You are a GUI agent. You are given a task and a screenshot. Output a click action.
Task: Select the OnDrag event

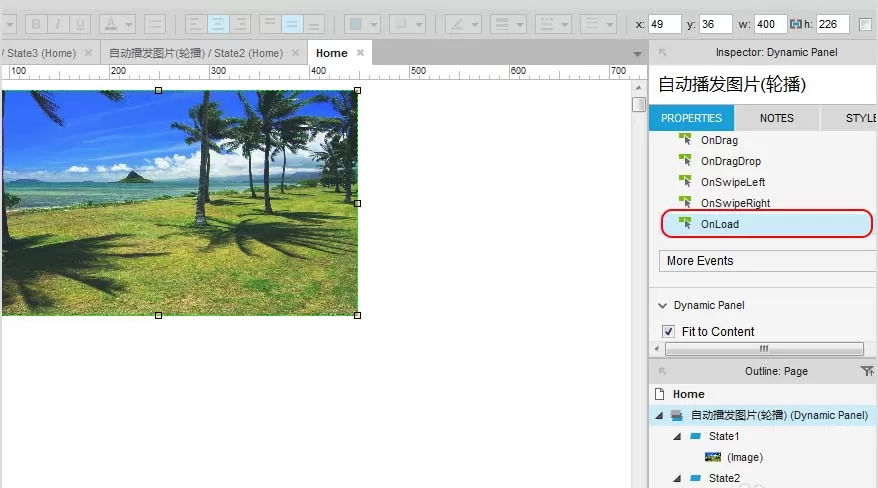719,140
